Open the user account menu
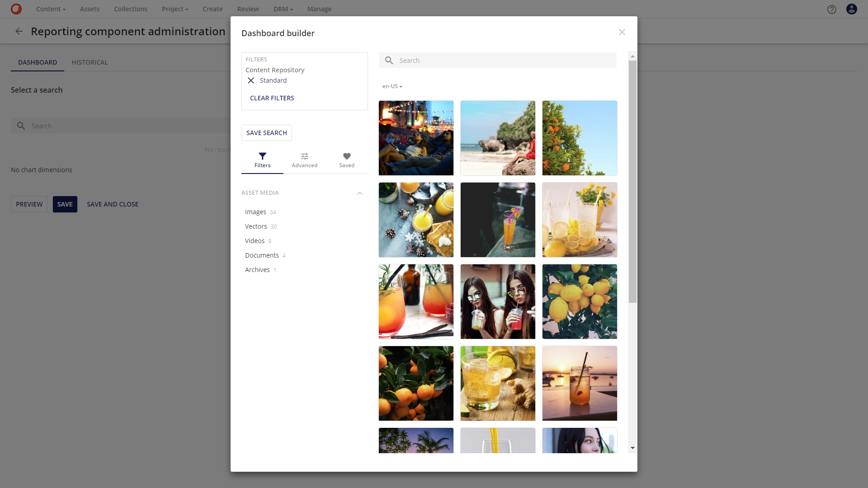868x488 pixels. click(851, 9)
